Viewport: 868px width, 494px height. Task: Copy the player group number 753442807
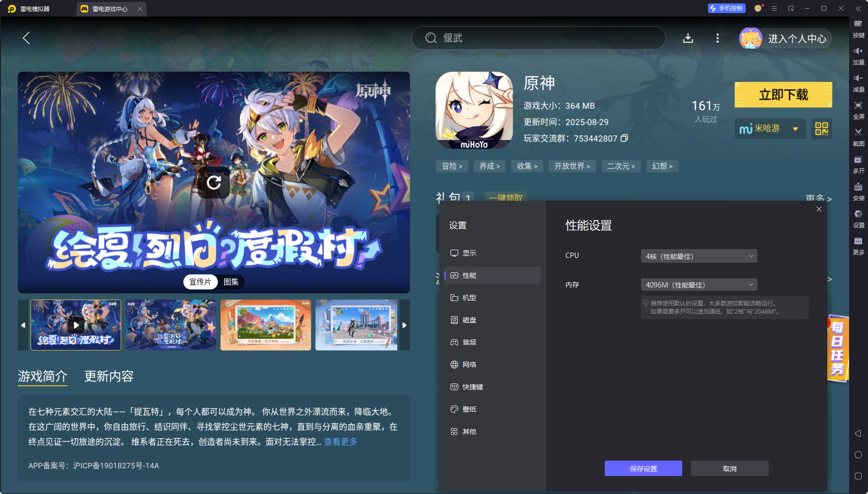click(x=625, y=138)
